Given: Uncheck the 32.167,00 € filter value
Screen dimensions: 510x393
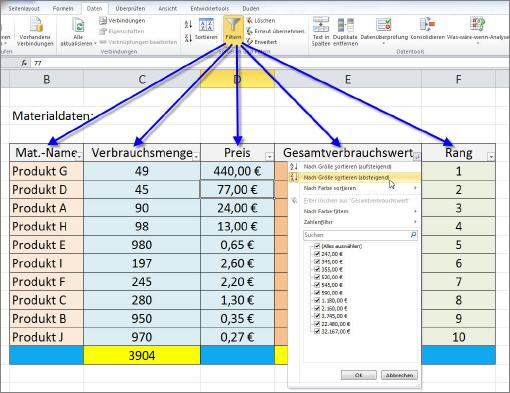Looking at the screenshot, I should point(317,331).
